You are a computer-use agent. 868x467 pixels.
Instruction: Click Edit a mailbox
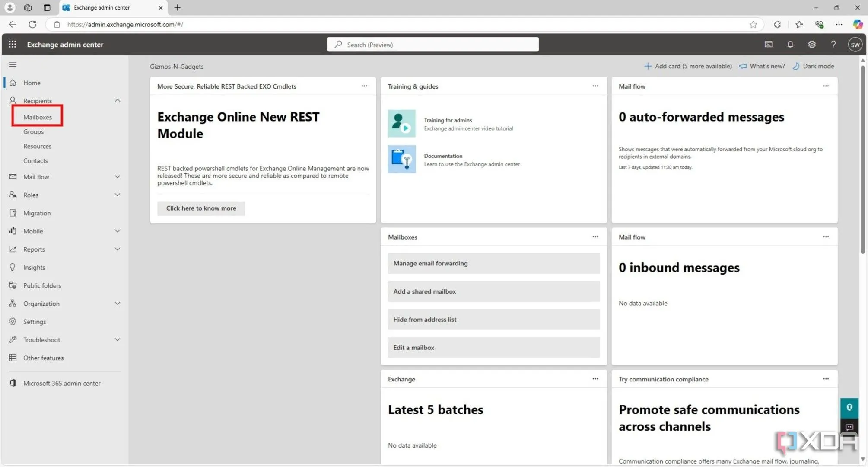click(x=494, y=348)
